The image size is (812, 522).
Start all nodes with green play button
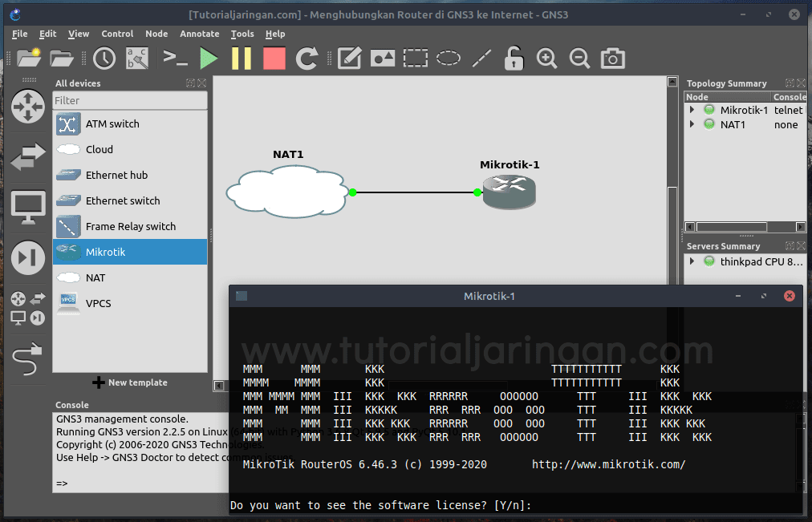(x=209, y=58)
